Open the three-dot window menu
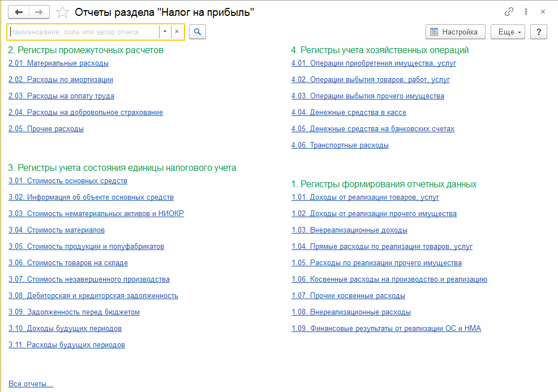Screen dimensions: 558x392 point(526,12)
